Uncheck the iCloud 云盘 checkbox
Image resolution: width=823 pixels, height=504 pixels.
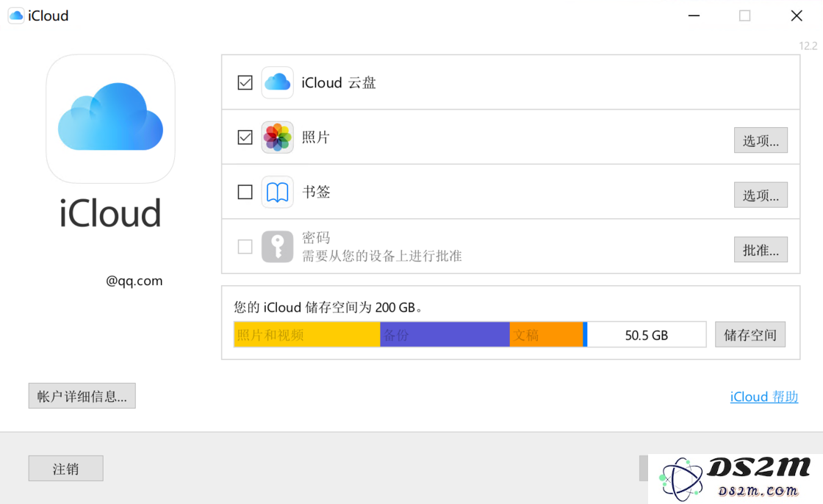coord(245,82)
